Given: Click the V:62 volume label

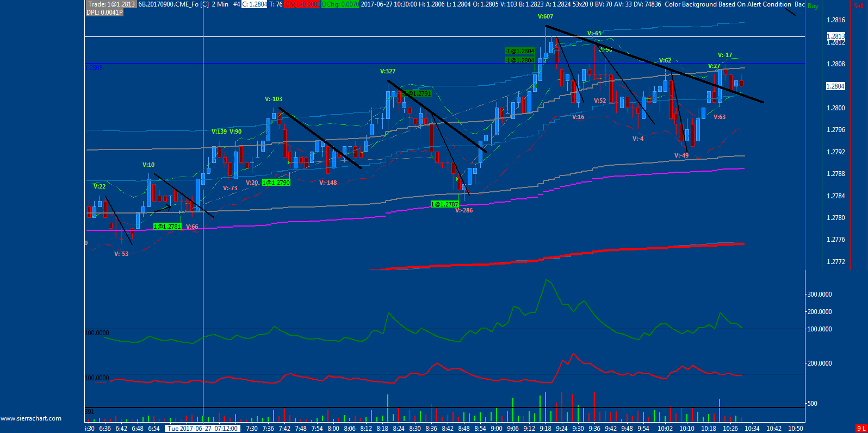Looking at the screenshot, I should click(665, 60).
